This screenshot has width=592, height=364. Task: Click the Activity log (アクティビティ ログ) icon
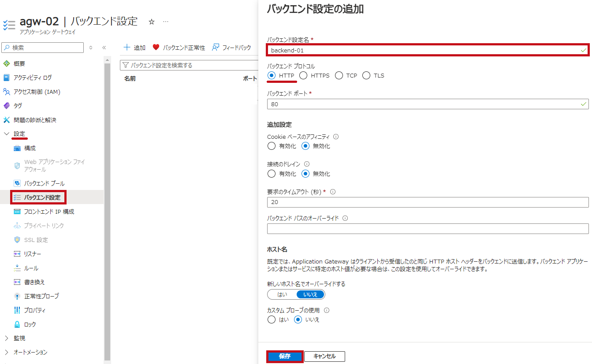(6, 78)
